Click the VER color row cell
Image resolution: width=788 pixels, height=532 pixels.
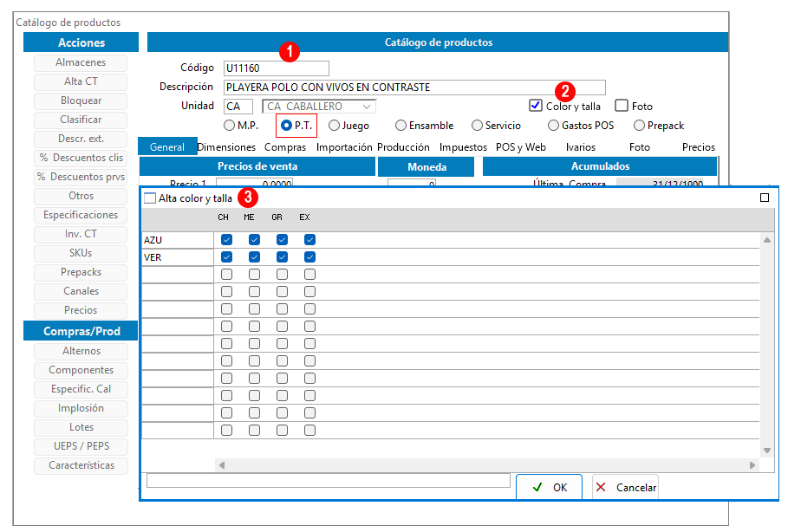coord(178,257)
